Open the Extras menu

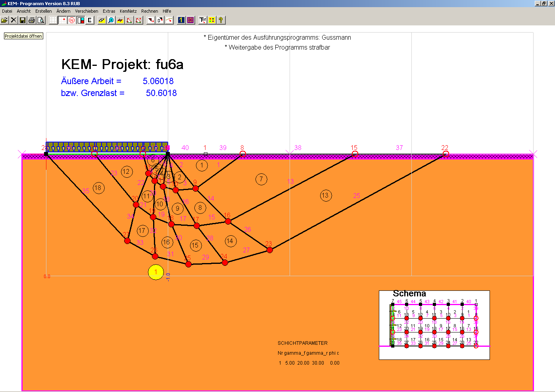tap(109, 11)
